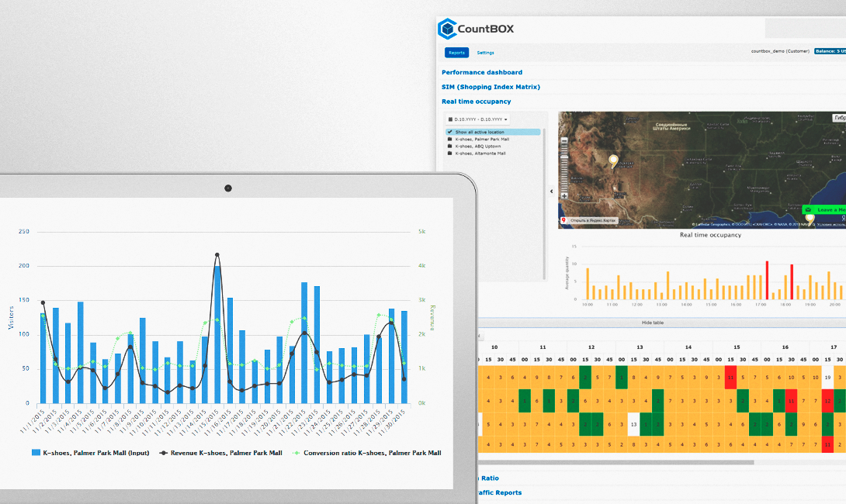Screen dimensions: 846x504
Task: Click the CountBOX cube logo icon
Action: click(447, 29)
